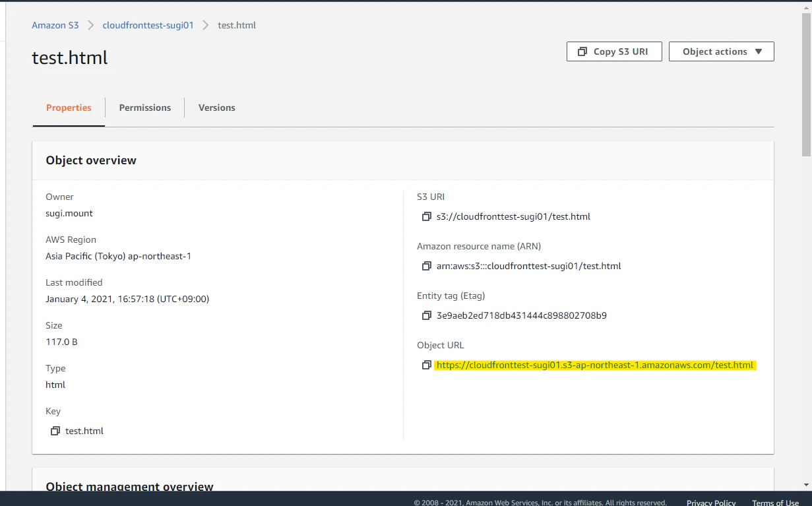This screenshot has width=812, height=506.
Task: Select the S3 URI text s3://cloudfronttest-sugi01/test.html
Action: point(513,216)
